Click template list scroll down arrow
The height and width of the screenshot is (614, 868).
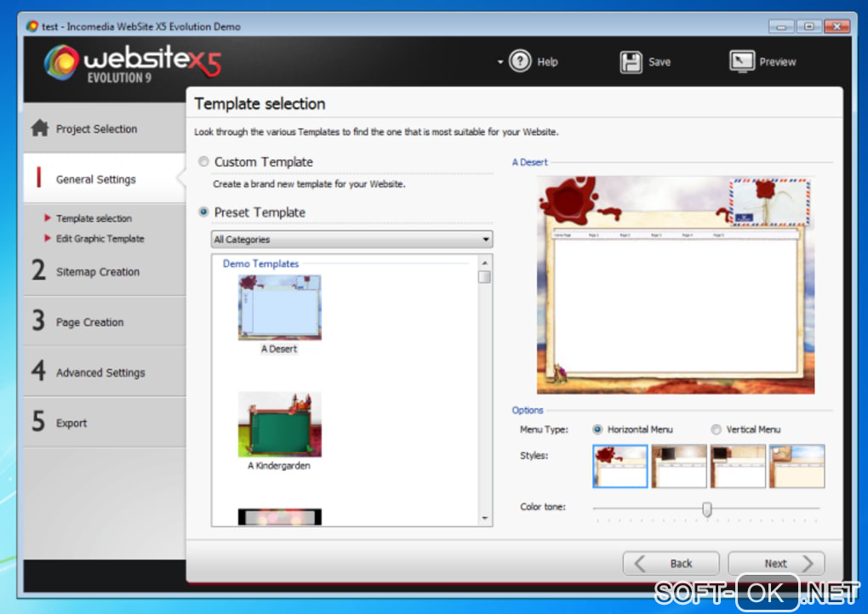click(x=484, y=518)
